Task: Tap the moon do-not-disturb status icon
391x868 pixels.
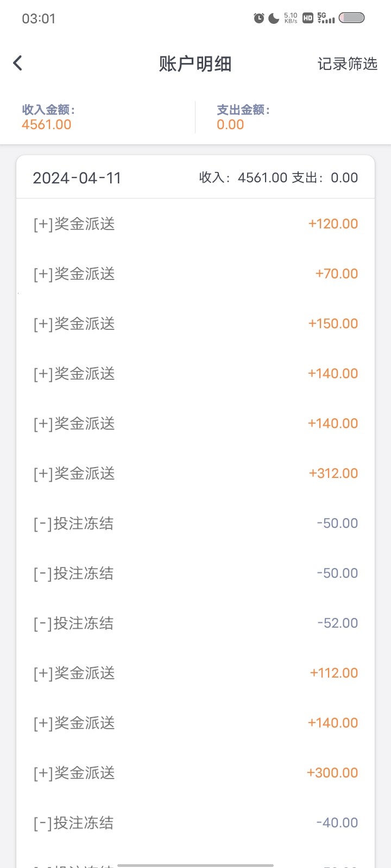Action: click(x=274, y=18)
